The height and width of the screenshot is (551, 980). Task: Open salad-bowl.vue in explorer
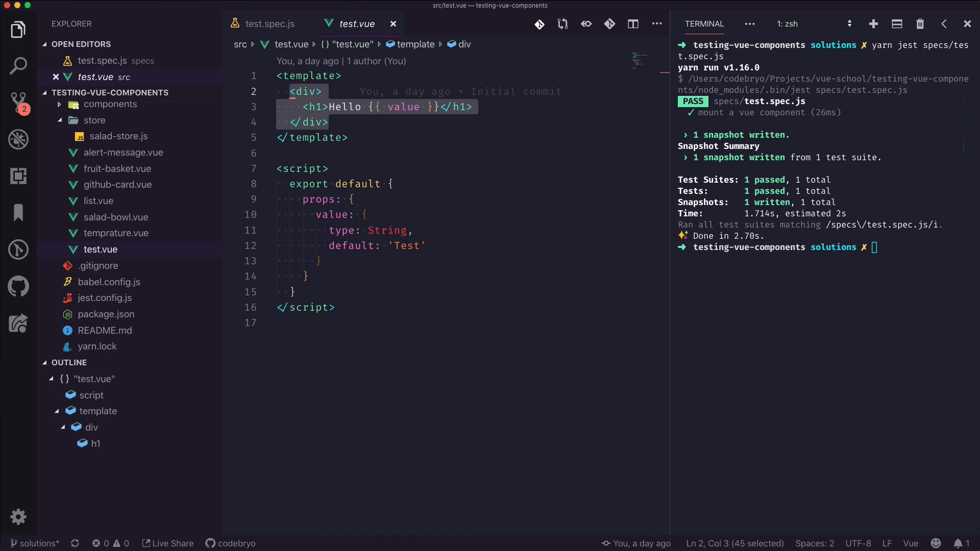tap(116, 217)
